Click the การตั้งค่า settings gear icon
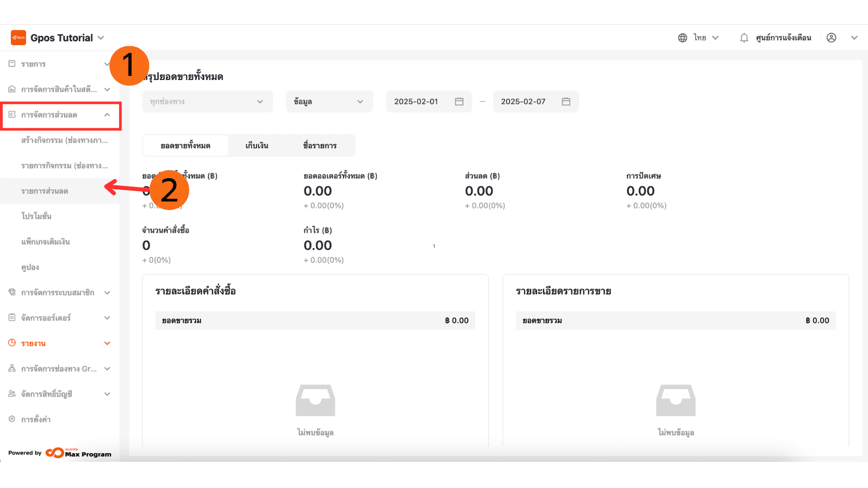 [x=12, y=419]
